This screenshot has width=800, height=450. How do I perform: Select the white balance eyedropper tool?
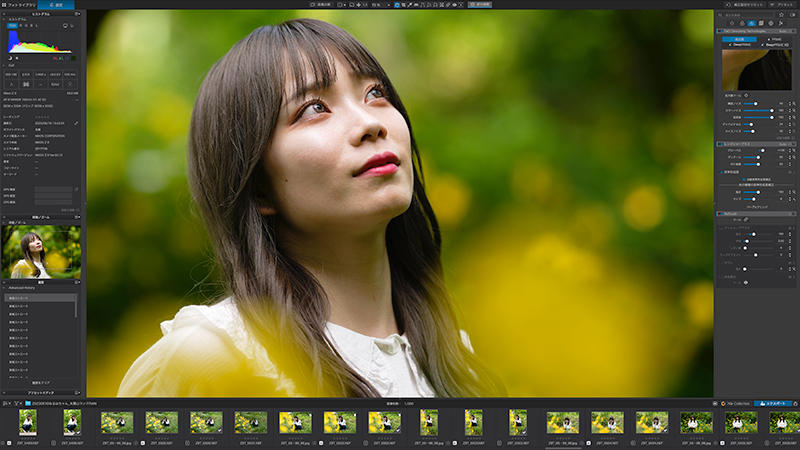click(410, 5)
